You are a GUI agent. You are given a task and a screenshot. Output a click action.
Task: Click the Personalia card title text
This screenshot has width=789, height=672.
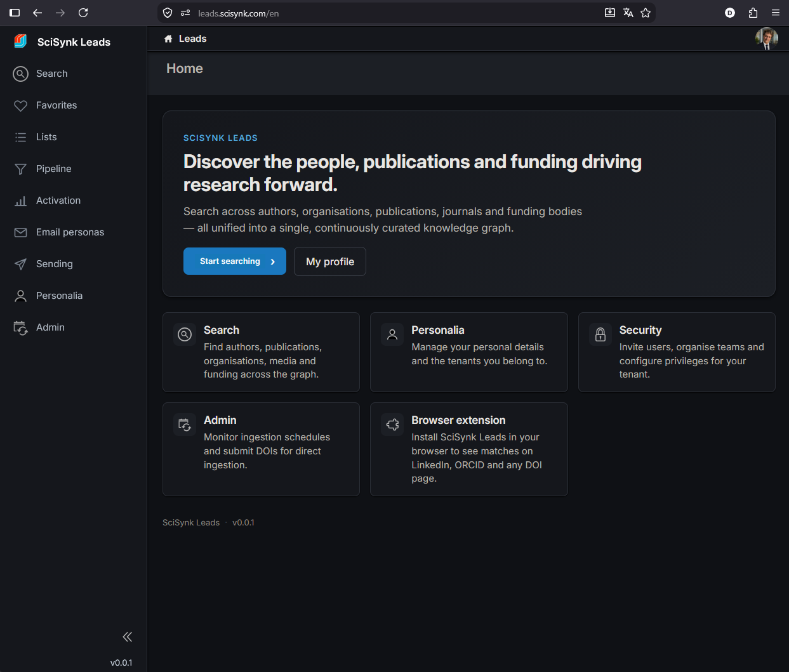pyautogui.click(x=438, y=330)
